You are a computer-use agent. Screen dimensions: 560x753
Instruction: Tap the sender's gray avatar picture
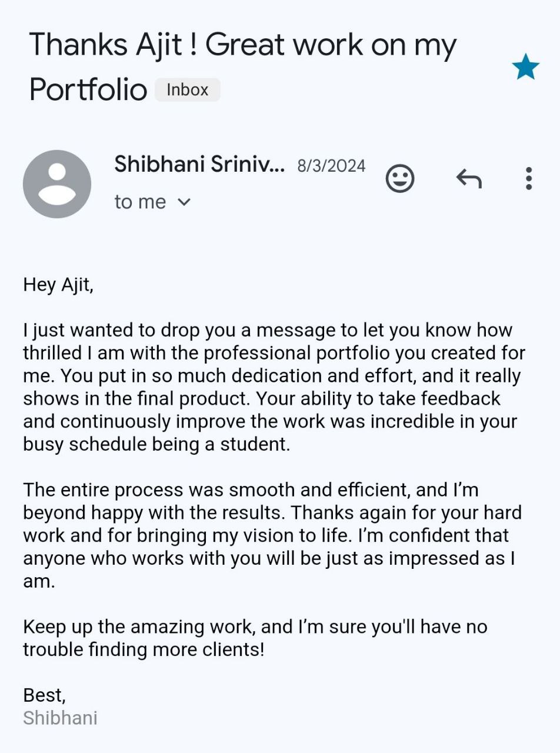click(x=57, y=184)
